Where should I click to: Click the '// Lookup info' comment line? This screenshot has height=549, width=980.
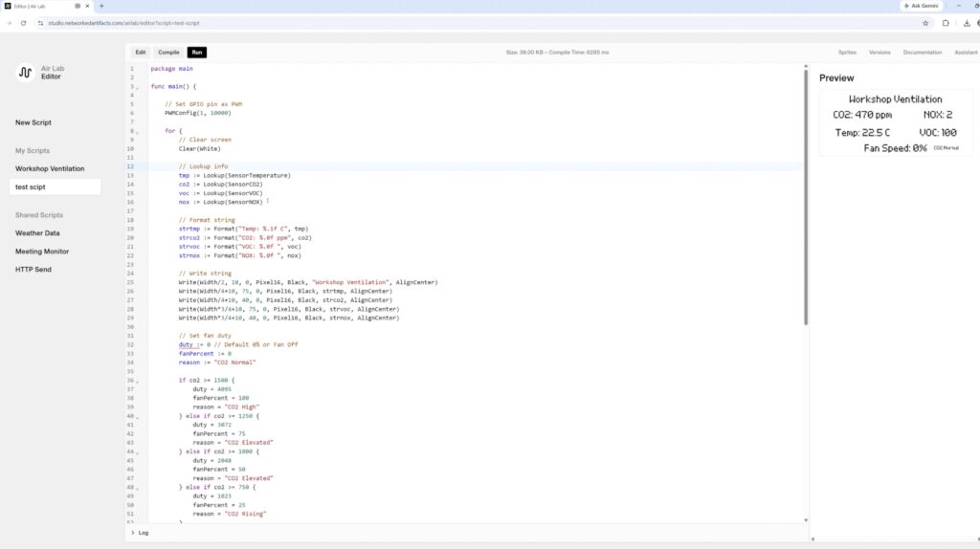click(203, 166)
